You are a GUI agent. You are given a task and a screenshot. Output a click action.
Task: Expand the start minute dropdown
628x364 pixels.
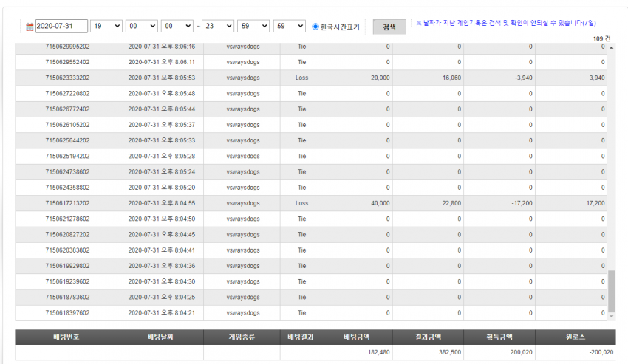(142, 26)
